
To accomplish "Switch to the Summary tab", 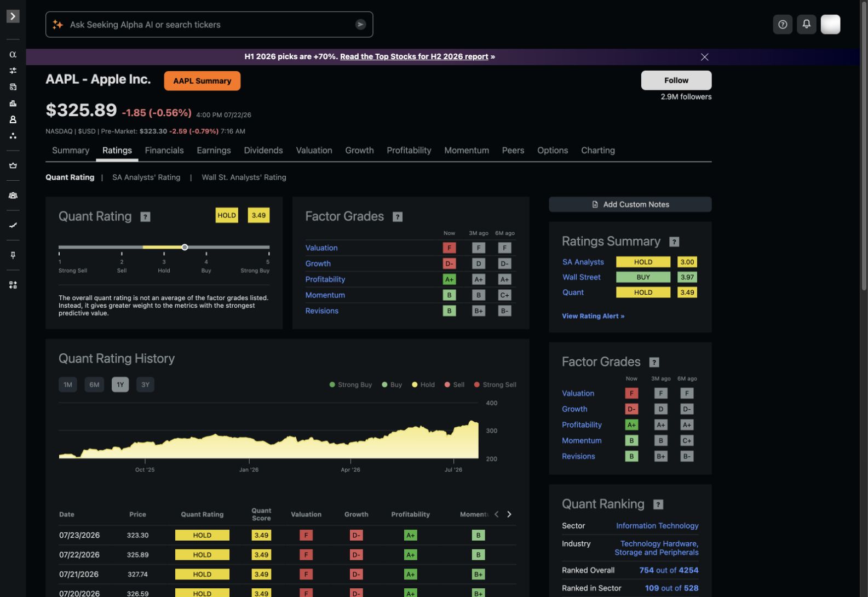I will [x=71, y=150].
